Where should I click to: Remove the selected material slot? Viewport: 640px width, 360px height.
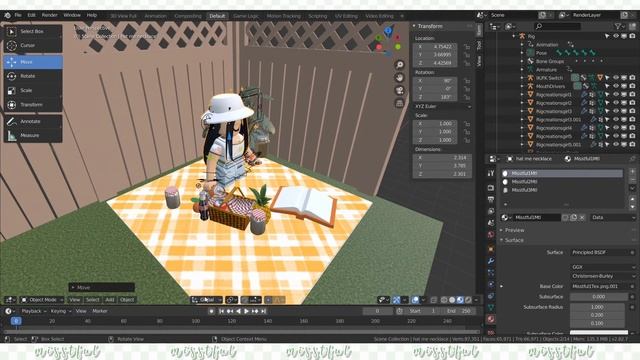coord(633,180)
